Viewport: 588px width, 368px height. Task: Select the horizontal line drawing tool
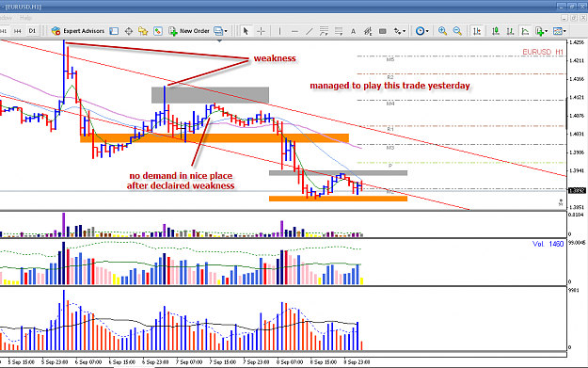click(x=294, y=31)
